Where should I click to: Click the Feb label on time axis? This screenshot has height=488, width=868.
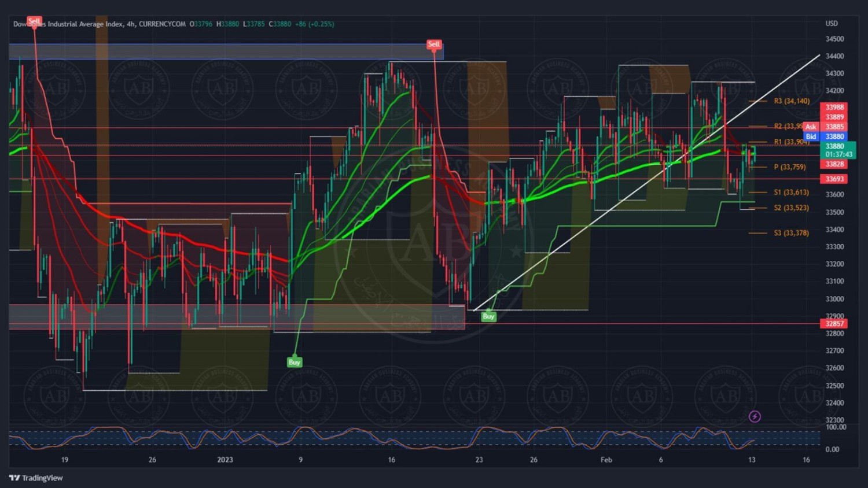(x=606, y=460)
